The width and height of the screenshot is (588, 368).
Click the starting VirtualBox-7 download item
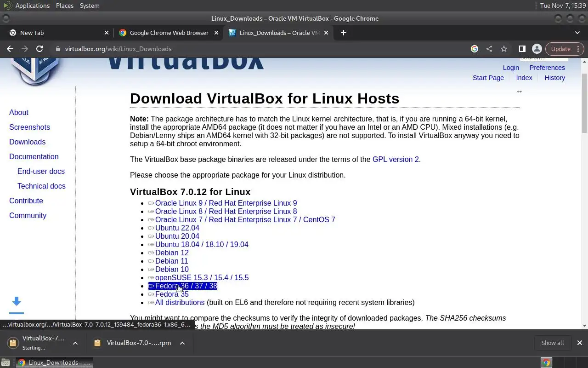click(x=37, y=343)
